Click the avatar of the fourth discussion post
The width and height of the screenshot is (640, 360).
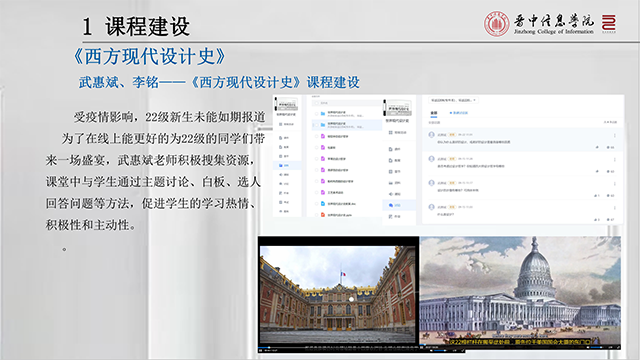431,207
